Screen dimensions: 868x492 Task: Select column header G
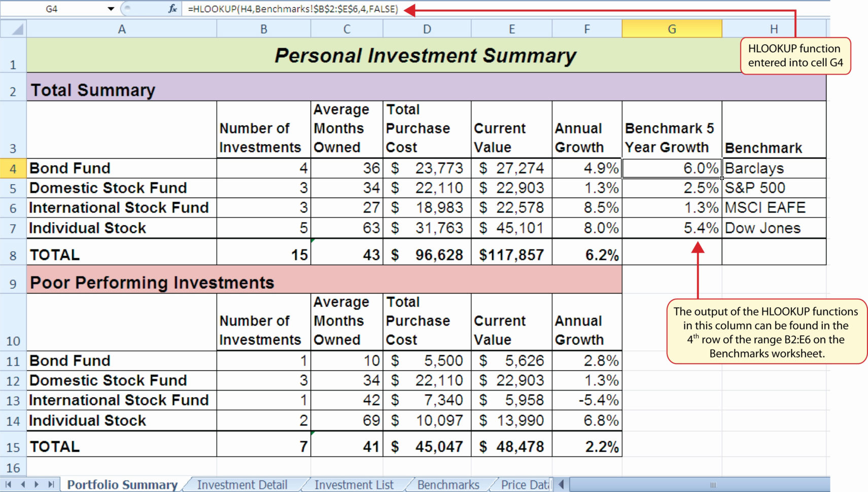[x=672, y=29]
